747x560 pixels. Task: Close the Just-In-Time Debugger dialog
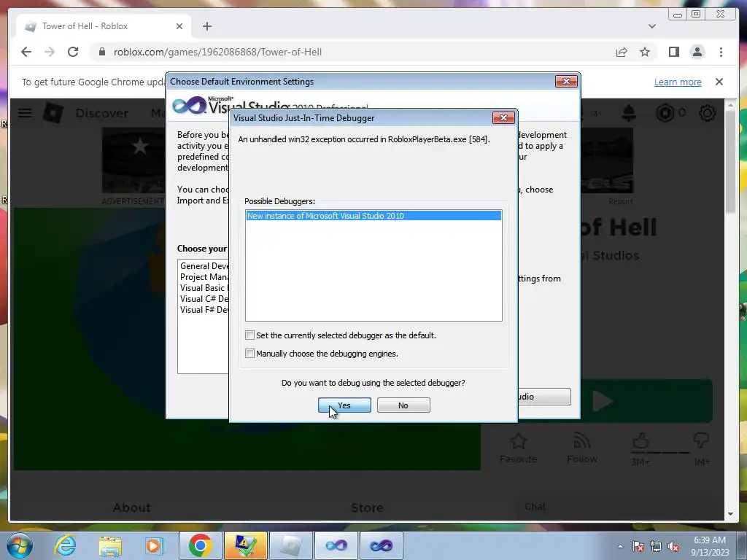click(503, 117)
